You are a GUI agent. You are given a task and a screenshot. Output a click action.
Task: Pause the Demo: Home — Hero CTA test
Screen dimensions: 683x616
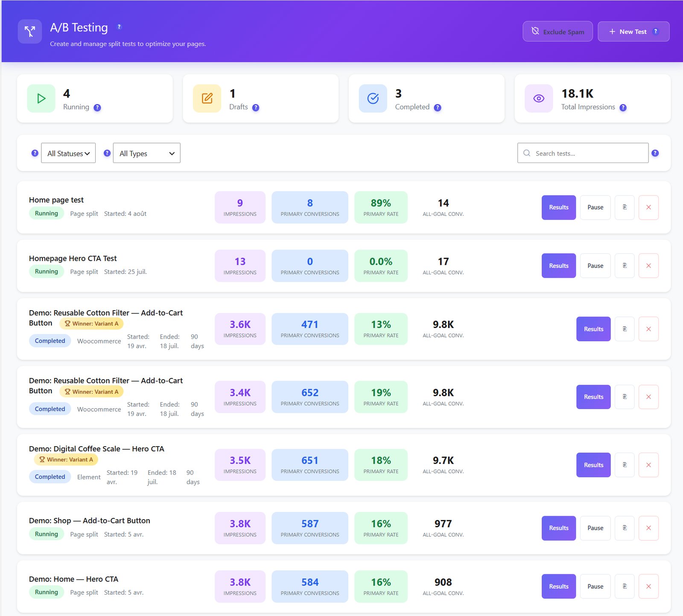pyautogui.click(x=595, y=587)
